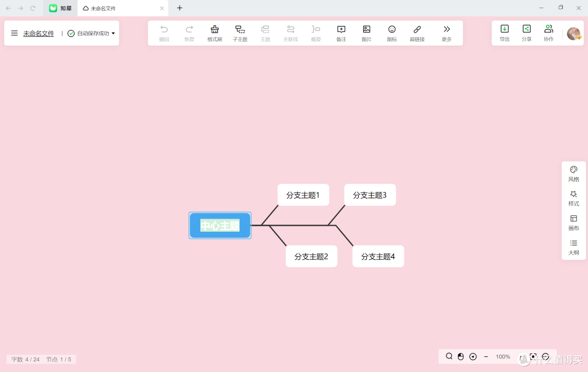Select the 格式刷 format painter
The width and height of the screenshot is (588, 372).
coord(215,33)
